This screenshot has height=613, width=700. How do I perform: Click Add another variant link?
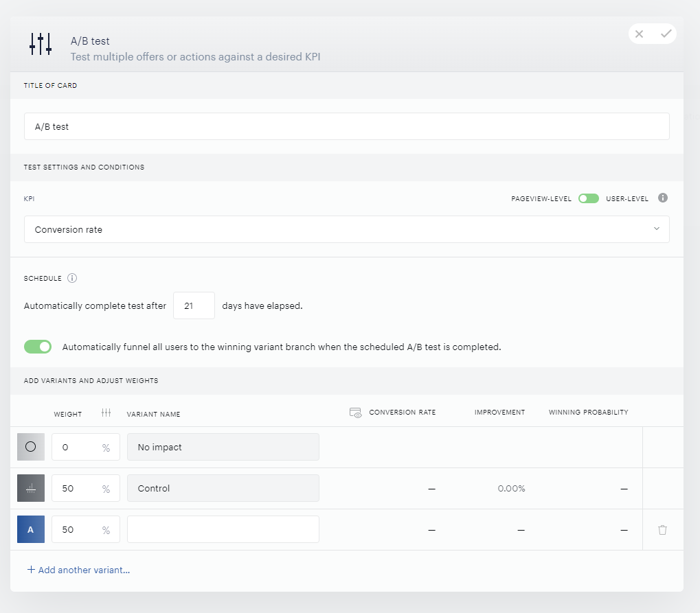click(x=78, y=570)
